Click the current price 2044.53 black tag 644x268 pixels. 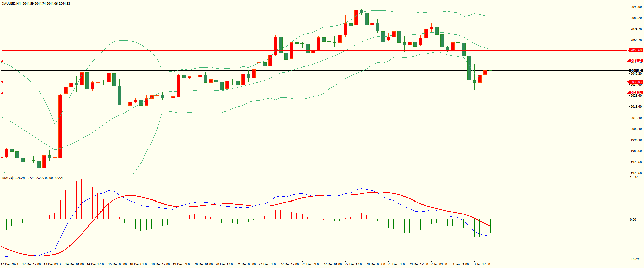point(636,71)
